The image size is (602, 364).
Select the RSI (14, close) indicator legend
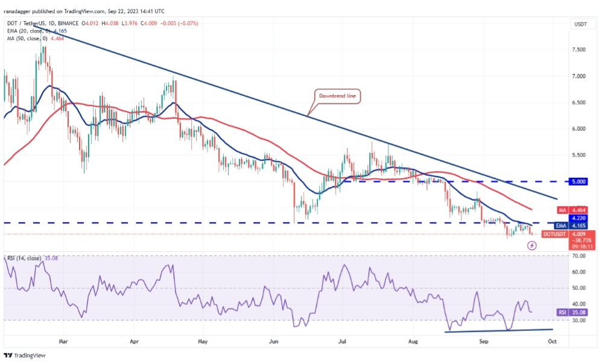pyautogui.click(x=25, y=258)
